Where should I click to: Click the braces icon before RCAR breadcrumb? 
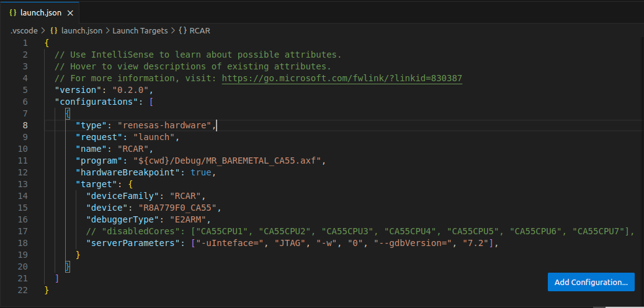click(183, 30)
